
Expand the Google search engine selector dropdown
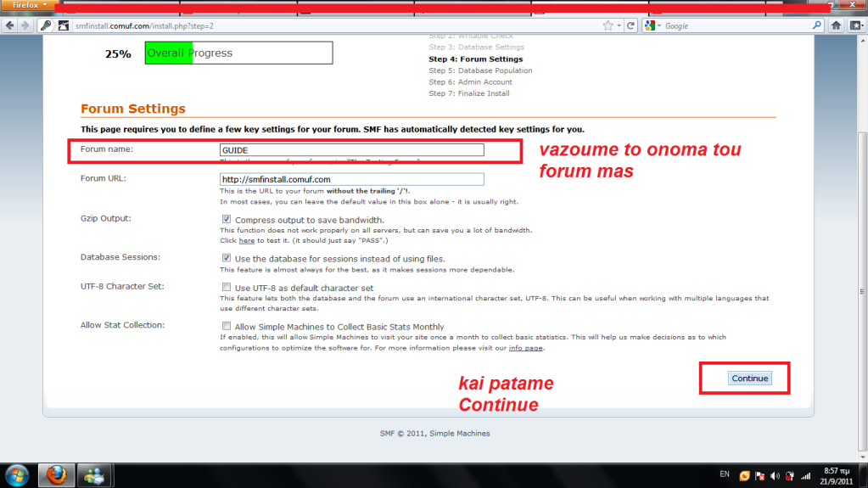(653, 25)
